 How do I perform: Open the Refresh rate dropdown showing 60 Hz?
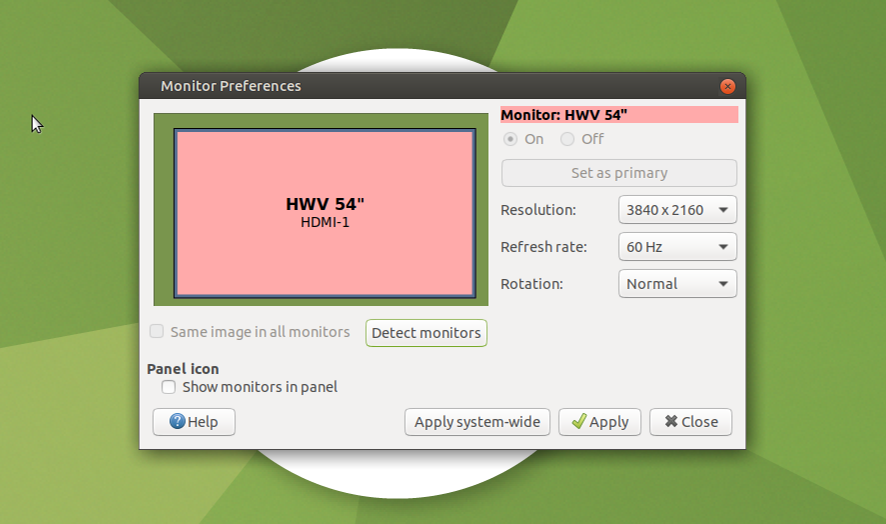pos(677,247)
